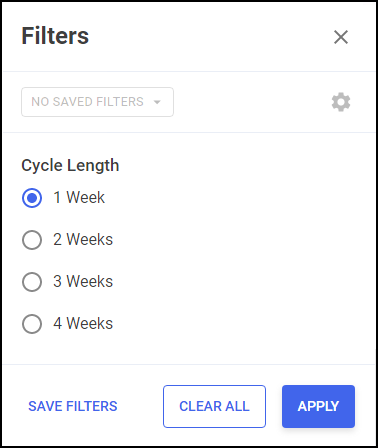Click the Filters panel title

(x=55, y=36)
